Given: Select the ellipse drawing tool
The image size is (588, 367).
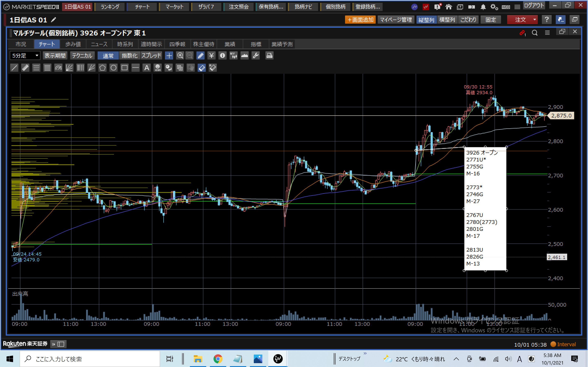Looking at the screenshot, I should coord(114,68).
